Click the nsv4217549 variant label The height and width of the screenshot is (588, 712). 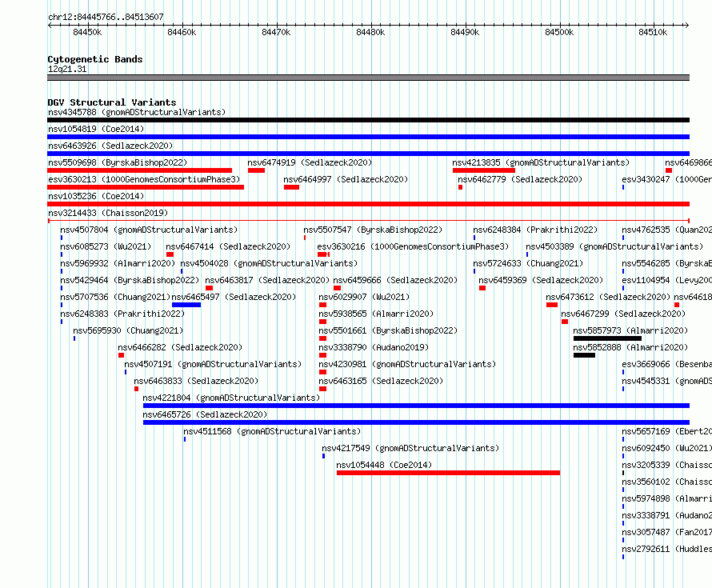click(x=410, y=448)
